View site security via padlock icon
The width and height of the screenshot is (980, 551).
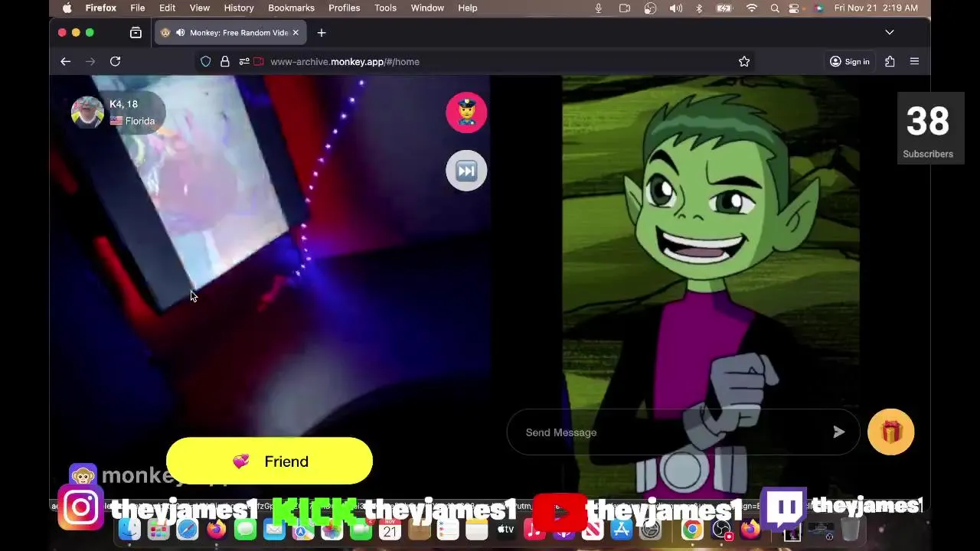[225, 61]
